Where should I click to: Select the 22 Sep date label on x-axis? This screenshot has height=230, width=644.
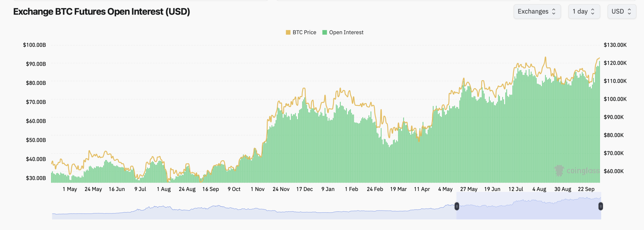pos(586,189)
